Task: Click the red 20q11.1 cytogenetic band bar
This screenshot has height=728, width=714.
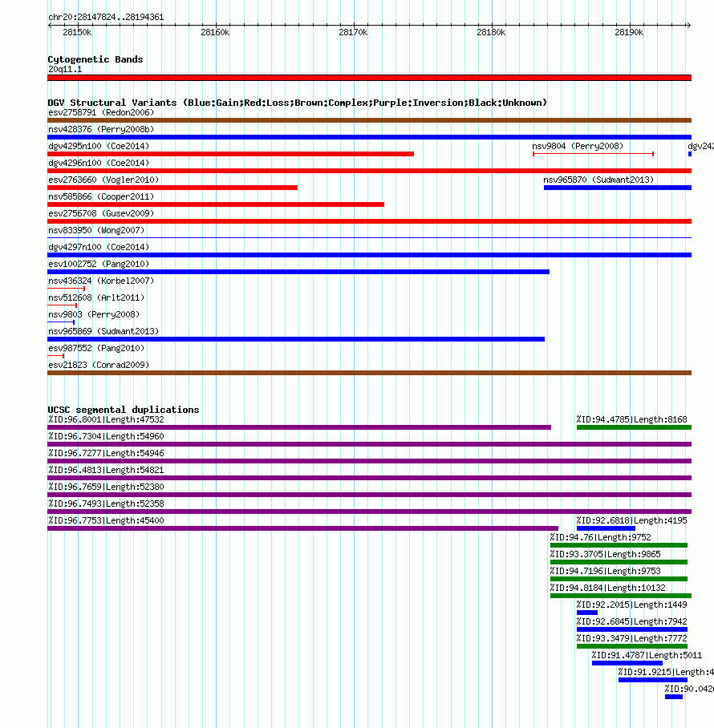Action: pos(369,78)
